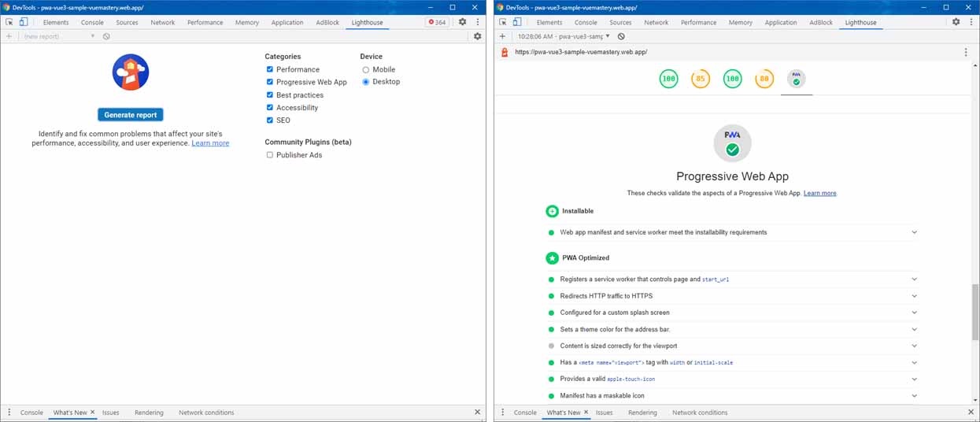The image size is (980, 422).
Task: Switch to Network tab in left window
Action: coord(163,22)
